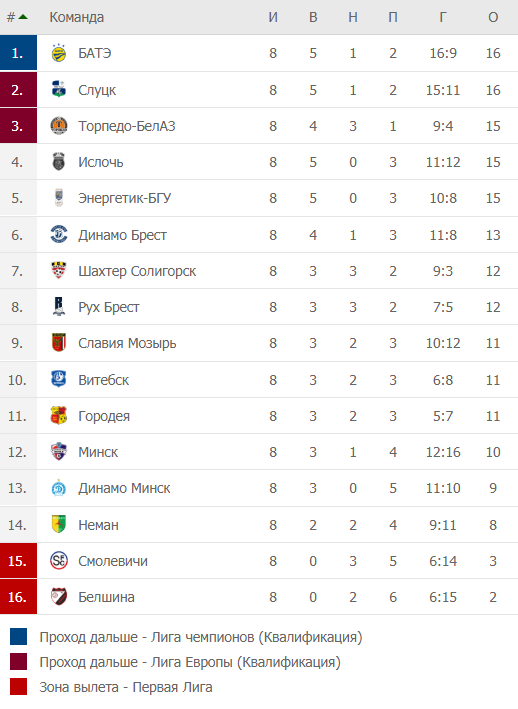Click the red relegation zone legend swatch
Screen dimensions: 518x709
(x=19, y=686)
